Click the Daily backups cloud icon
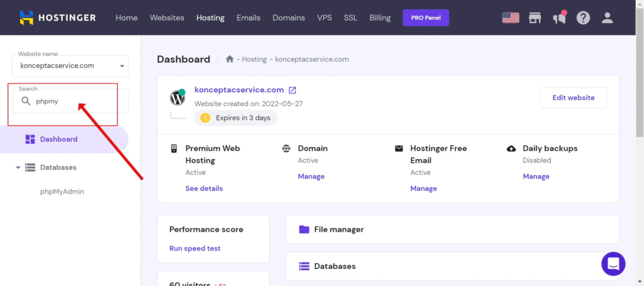Viewport: 644px width, 286px height. click(511, 148)
